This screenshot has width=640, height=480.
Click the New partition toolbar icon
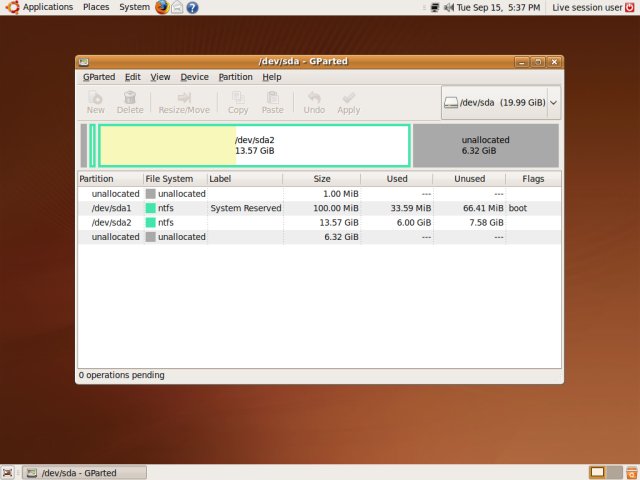click(95, 102)
